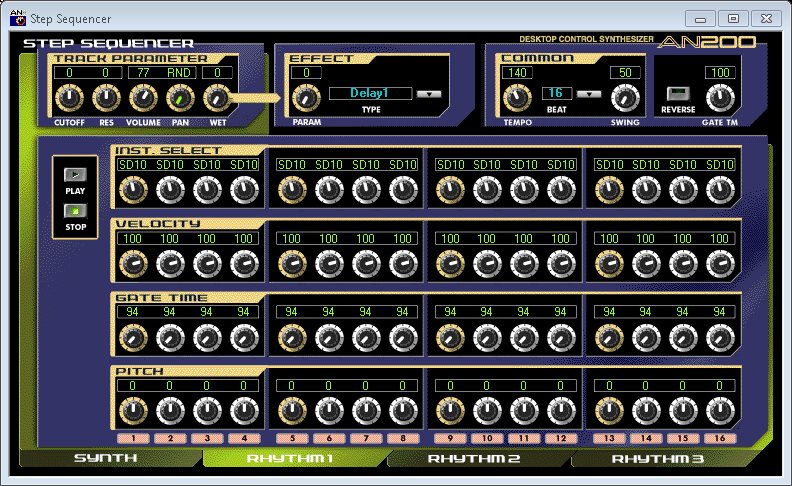The width and height of the screenshot is (792, 486).
Task: Click the Effect Param knob
Action: [x=305, y=98]
